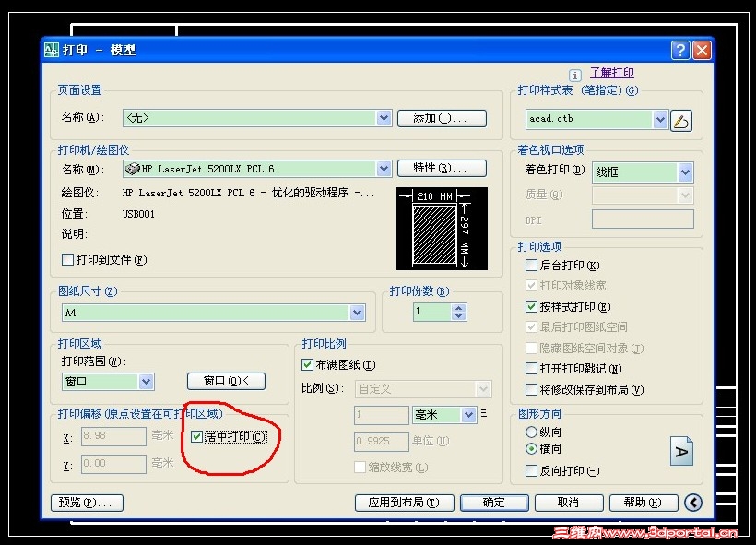Image resolution: width=756 pixels, height=545 pixels.
Task: Enable 打开打印戳记 checkbox
Action: tap(531, 369)
